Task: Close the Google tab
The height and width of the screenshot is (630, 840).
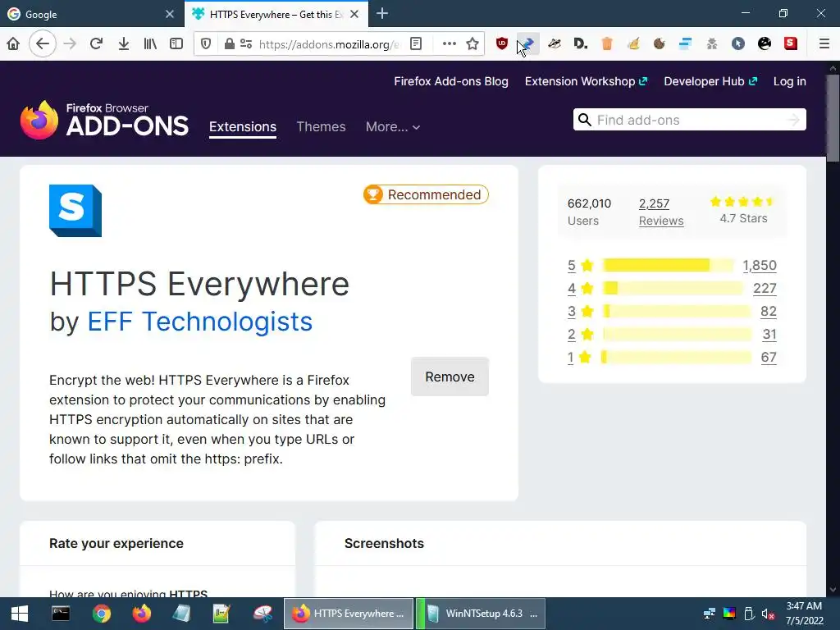Action: [170, 15]
